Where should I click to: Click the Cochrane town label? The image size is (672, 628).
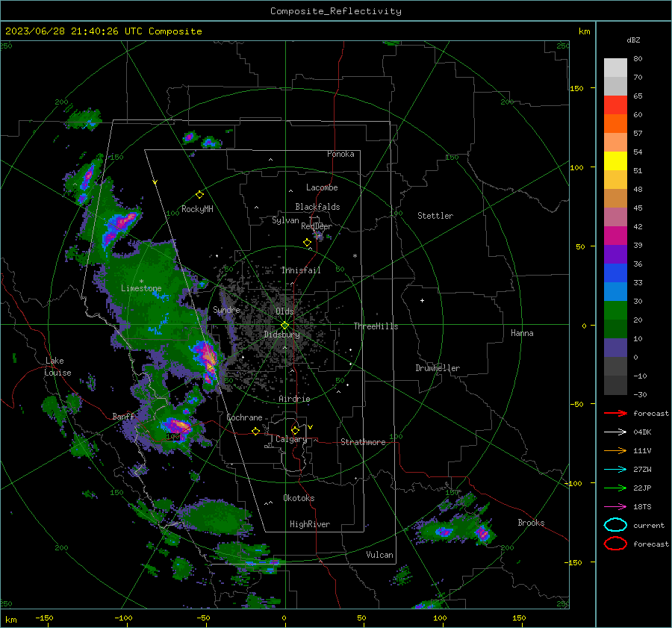(244, 417)
